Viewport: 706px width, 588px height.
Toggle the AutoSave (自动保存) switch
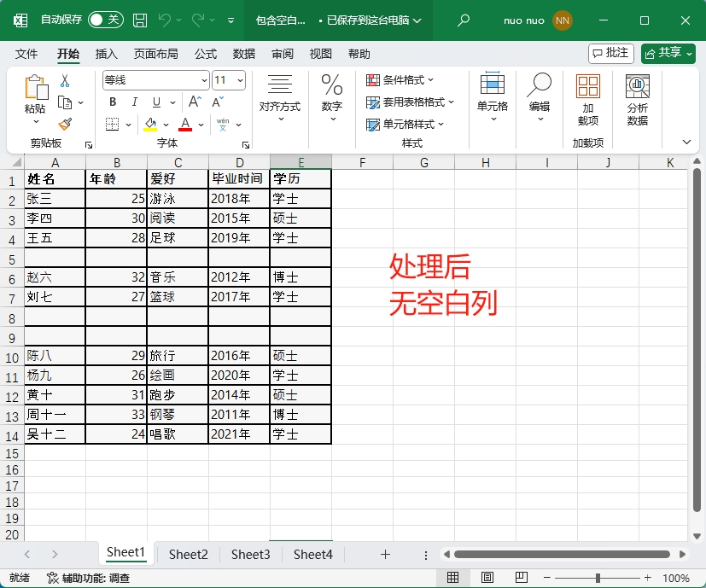point(105,20)
